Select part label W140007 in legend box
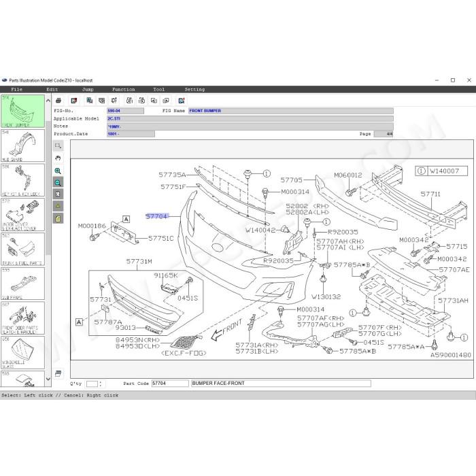This screenshot has height=476, width=476. pyautogui.click(x=444, y=171)
